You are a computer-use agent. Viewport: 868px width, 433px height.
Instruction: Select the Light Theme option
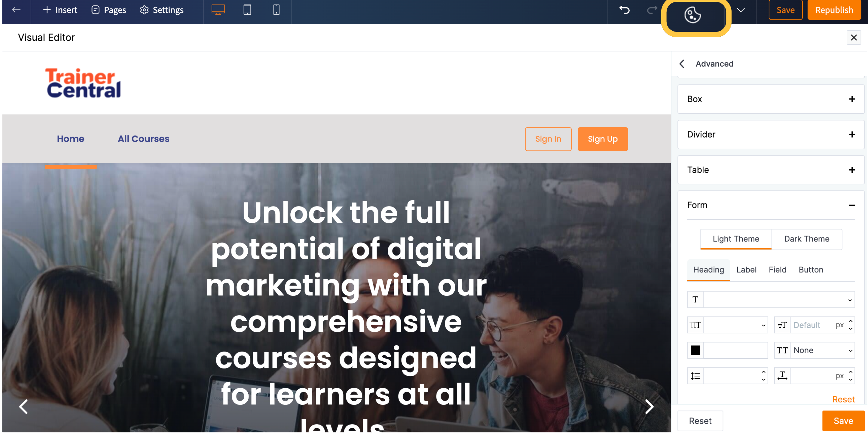[735, 239]
